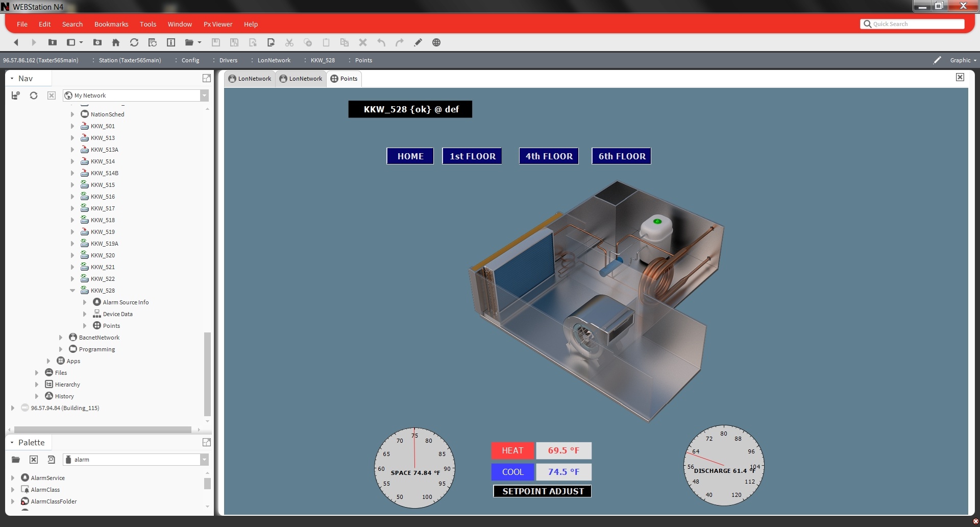Click the Forward navigation arrow
This screenshot has width=980, height=527.
(x=34, y=42)
